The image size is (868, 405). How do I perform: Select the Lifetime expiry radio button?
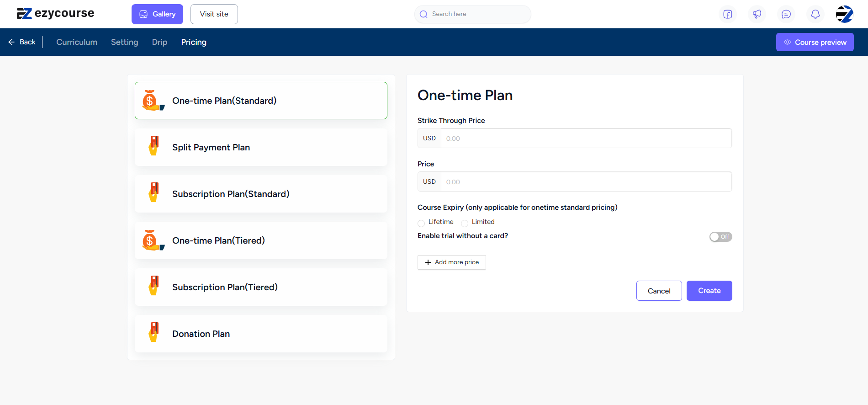(421, 223)
